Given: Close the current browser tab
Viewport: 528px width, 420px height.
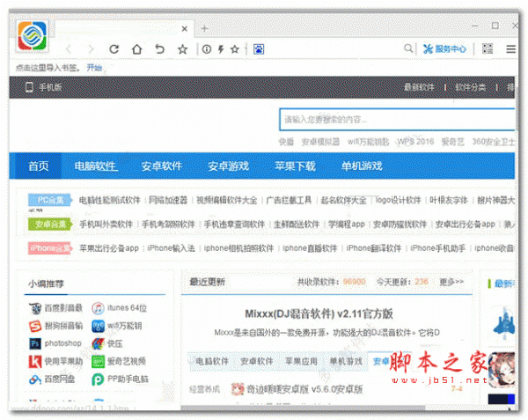Looking at the screenshot, I should (185, 29).
